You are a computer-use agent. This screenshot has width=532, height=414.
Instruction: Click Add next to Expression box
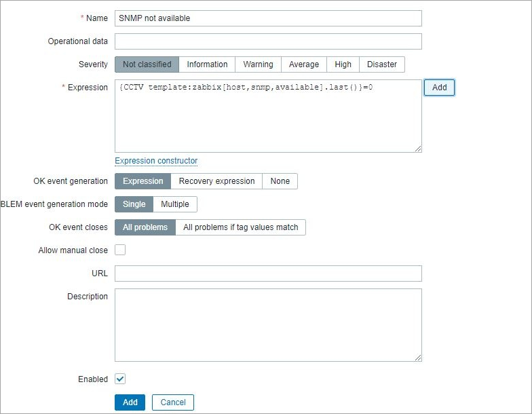(x=440, y=88)
